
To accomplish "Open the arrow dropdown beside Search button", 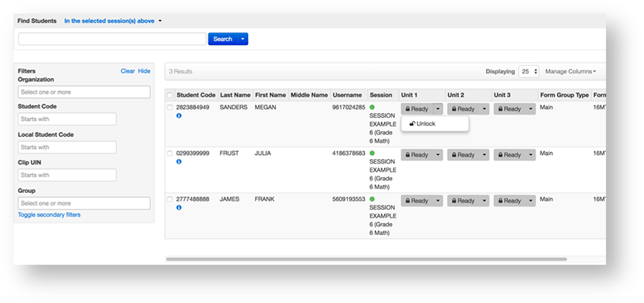I will click(x=243, y=39).
